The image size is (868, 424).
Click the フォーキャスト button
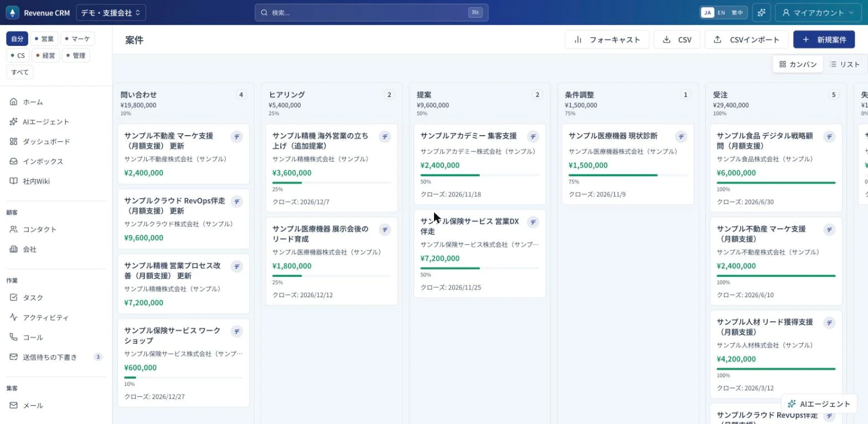pyautogui.click(x=607, y=40)
